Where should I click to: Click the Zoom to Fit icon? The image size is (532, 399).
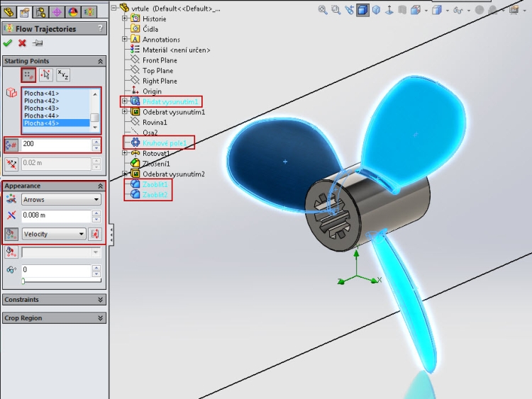pos(323,10)
